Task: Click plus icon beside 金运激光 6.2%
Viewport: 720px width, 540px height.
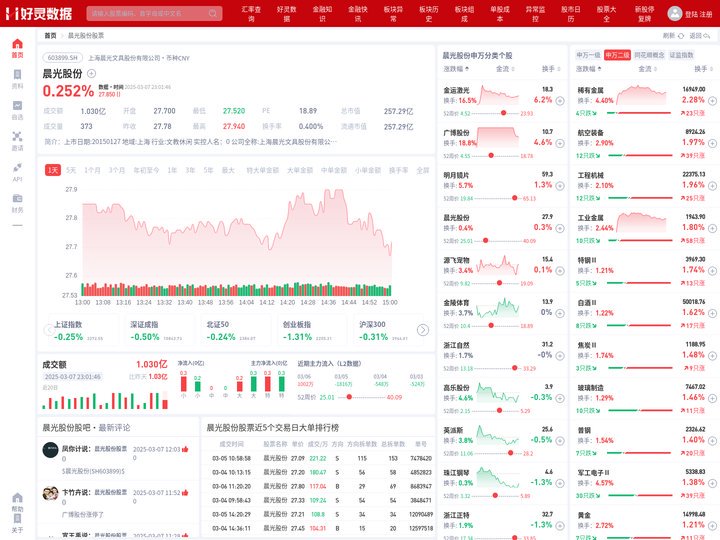Action: [560, 101]
